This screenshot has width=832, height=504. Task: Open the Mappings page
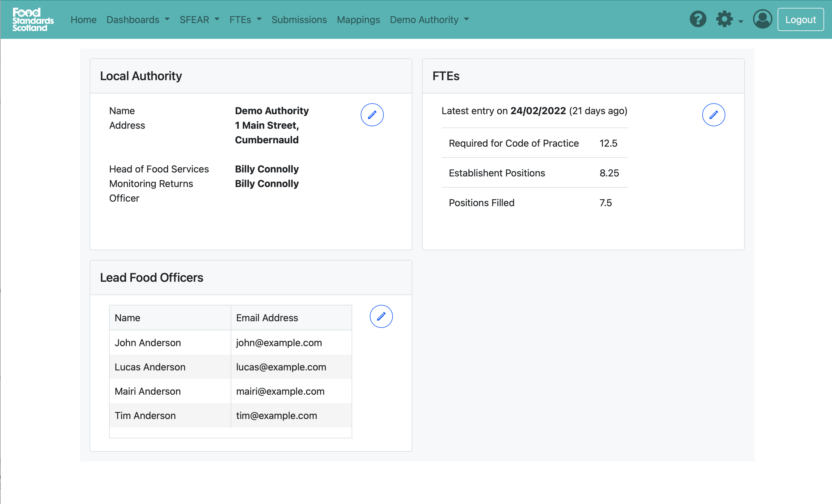tap(358, 19)
